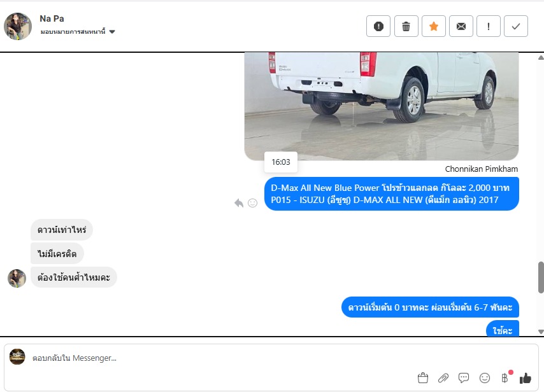Select the D-Max All New Blue Power message
Screen dimensions: 544x392
tap(391, 193)
